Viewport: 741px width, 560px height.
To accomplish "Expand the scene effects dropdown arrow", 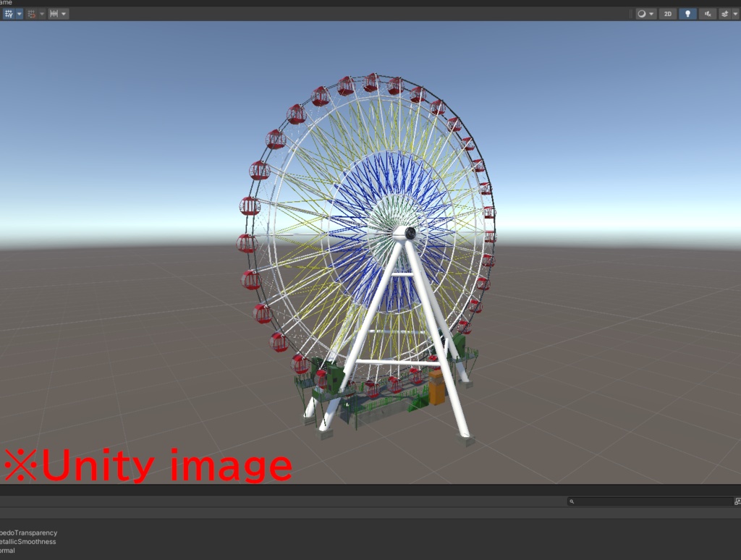I will 736,13.
